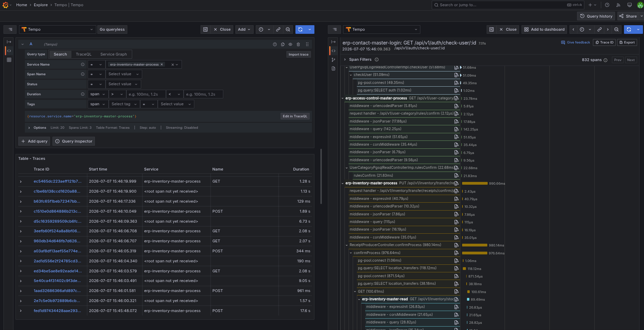
Task: Shift time range forward in right pane
Action: point(608,29)
